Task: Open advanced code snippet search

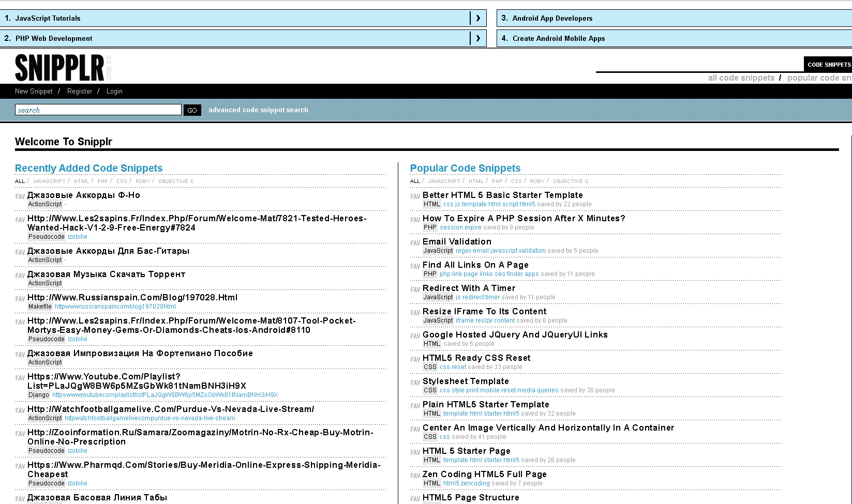Action: click(258, 110)
